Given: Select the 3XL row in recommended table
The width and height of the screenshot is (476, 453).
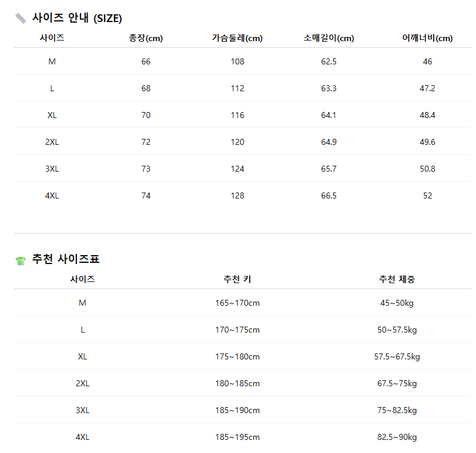Looking at the screenshot, I should 82,410.
